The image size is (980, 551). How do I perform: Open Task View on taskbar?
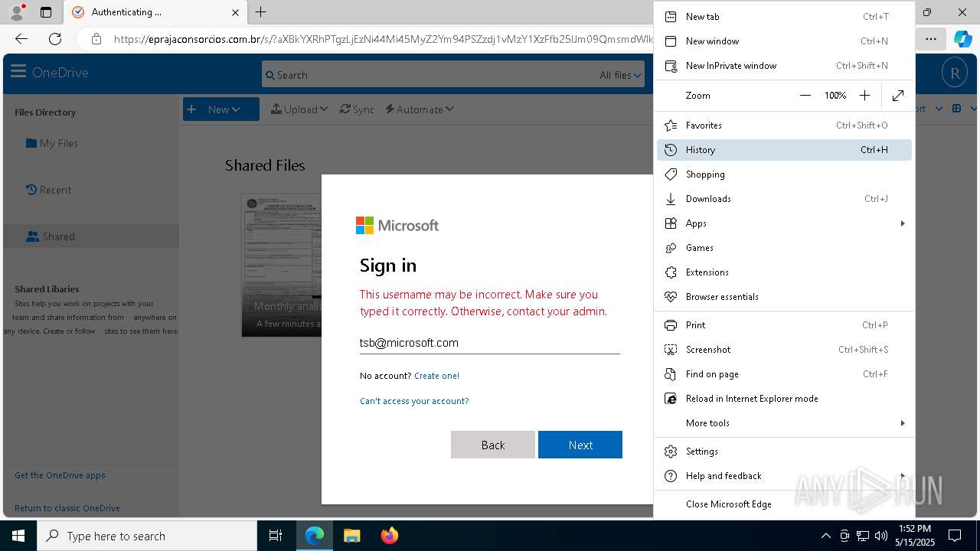point(276,536)
